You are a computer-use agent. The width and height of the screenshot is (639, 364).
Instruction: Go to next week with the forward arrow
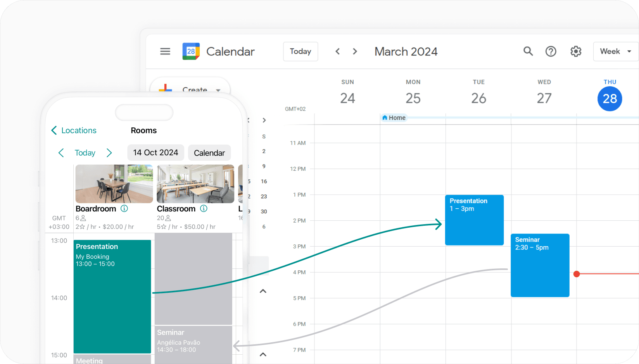point(355,51)
